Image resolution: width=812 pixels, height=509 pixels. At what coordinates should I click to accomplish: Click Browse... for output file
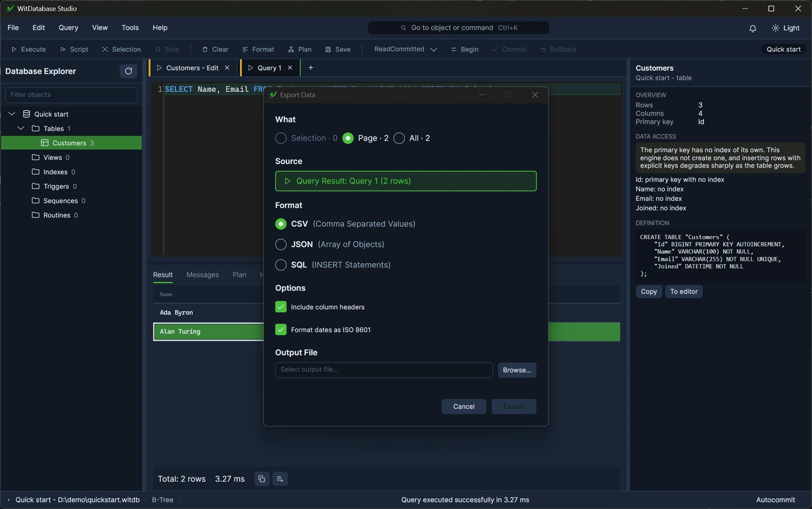click(517, 370)
